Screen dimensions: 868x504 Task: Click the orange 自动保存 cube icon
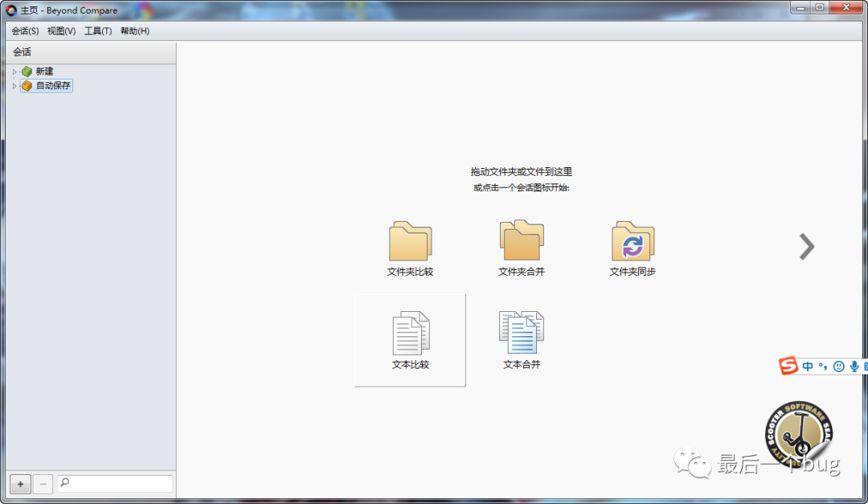27,86
